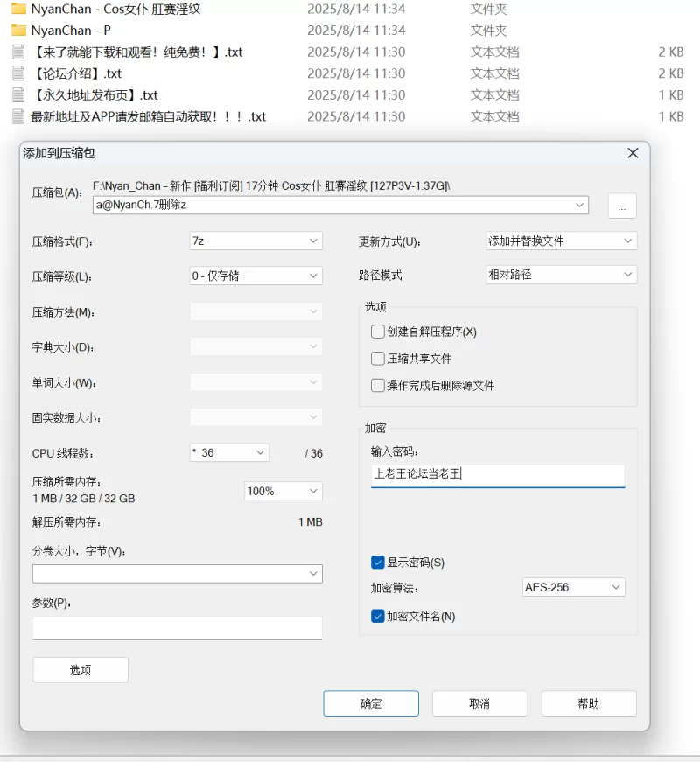Click the file icon of 【永久地址发布页】.txt
Viewport: 700px width, 762px height.
(x=18, y=94)
